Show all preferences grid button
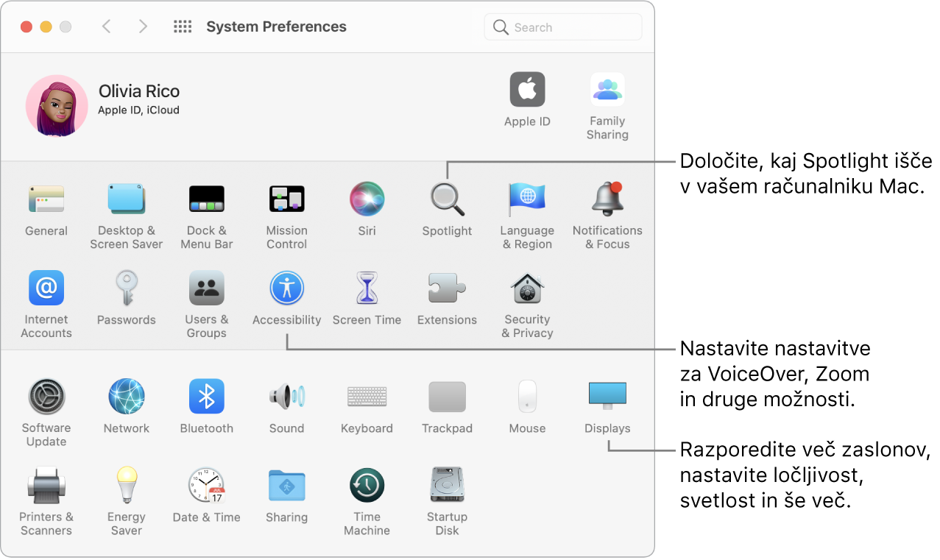 tap(183, 26)
